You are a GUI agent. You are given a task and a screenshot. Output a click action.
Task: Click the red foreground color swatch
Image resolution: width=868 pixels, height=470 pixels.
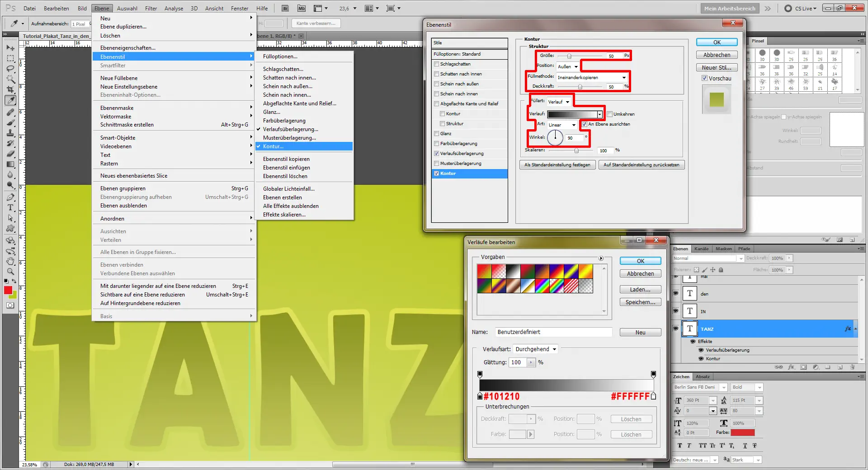point(8,291)
